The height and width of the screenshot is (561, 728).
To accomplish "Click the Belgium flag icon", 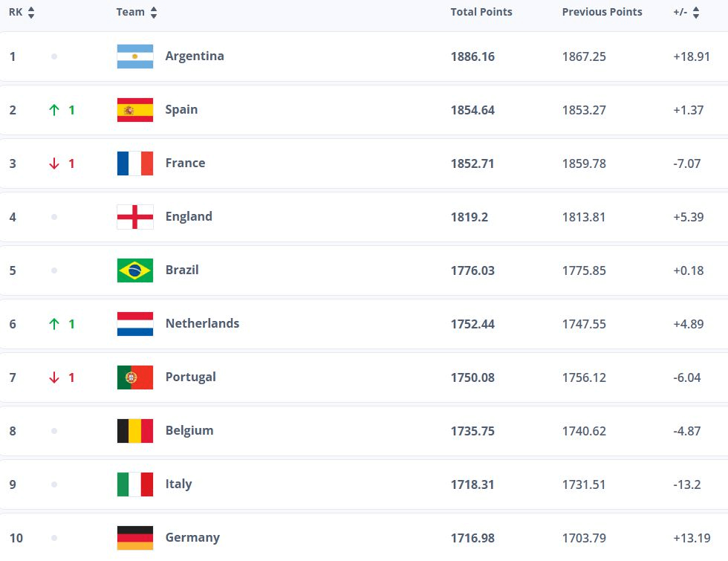I will [x=135, y=431].
